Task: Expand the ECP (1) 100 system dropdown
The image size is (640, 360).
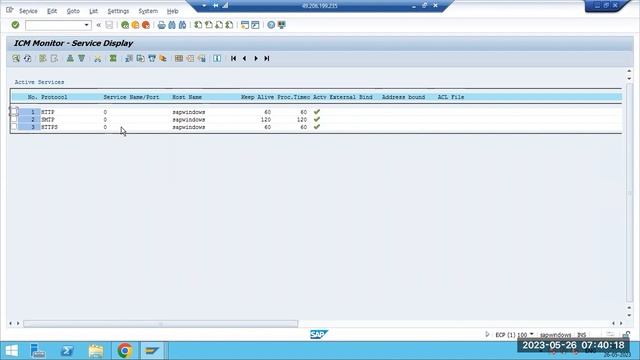Action: tap(531, 334)
